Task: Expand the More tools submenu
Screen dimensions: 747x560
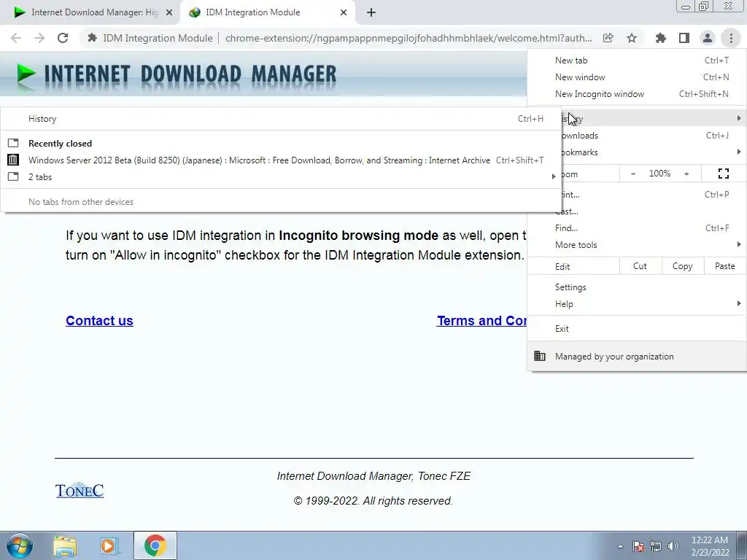Action: coord(637,245)
